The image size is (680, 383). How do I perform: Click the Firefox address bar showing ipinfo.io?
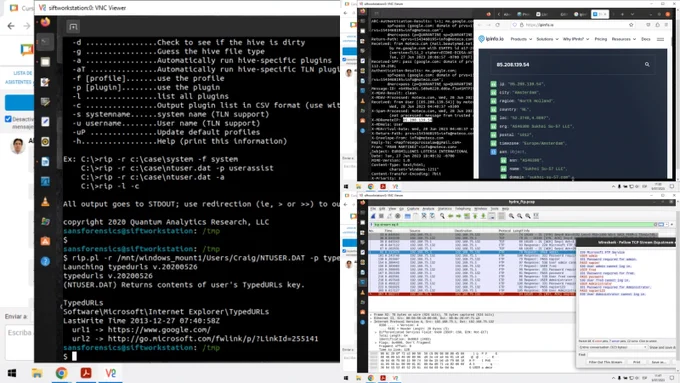pos(573,25)
